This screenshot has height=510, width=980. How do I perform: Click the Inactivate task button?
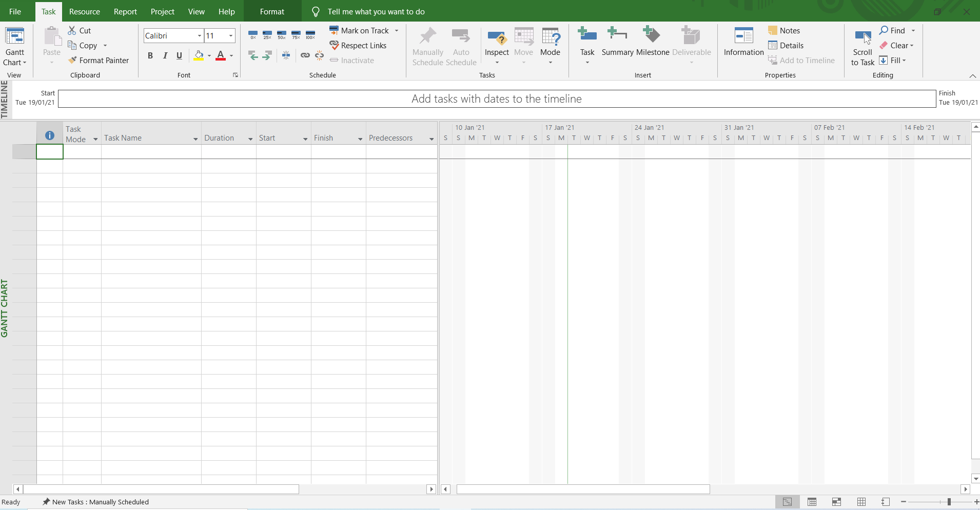(352, 60)
